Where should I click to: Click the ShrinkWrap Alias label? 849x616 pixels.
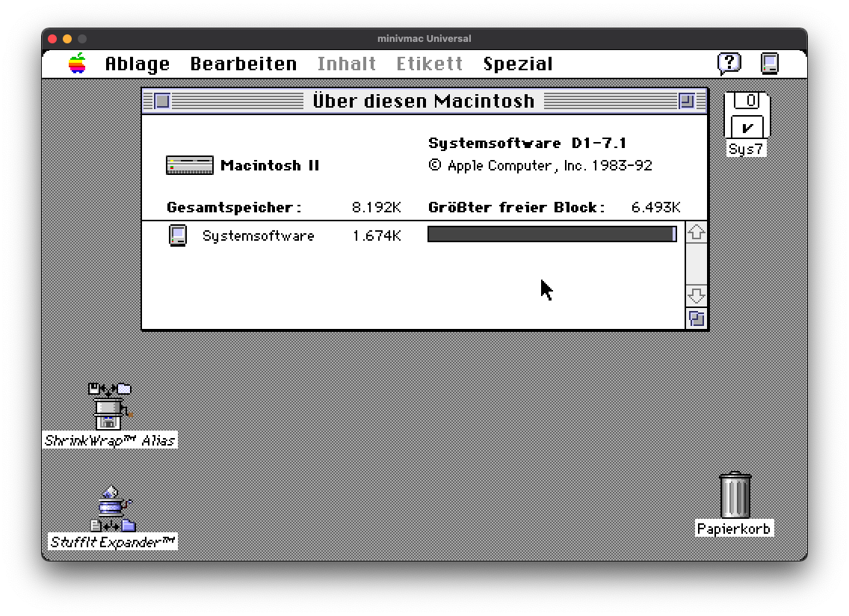pyautogui.click(x=110, y=440)
